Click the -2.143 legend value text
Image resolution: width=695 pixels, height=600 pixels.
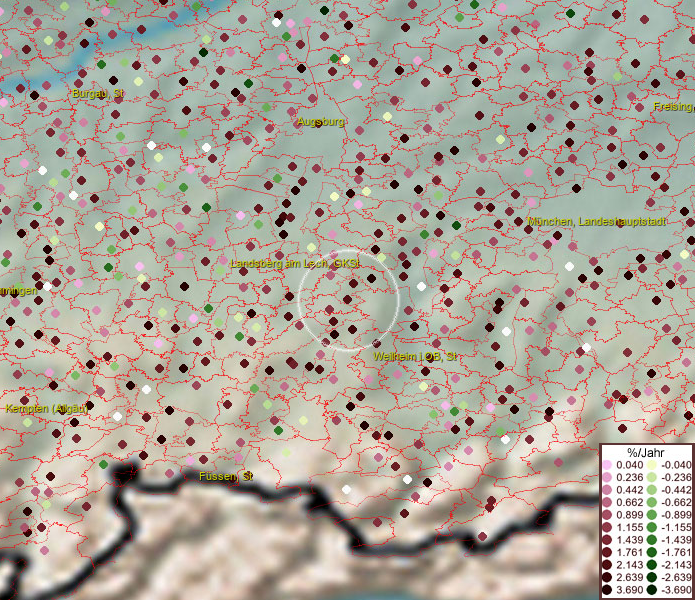(x=676, y=565)
